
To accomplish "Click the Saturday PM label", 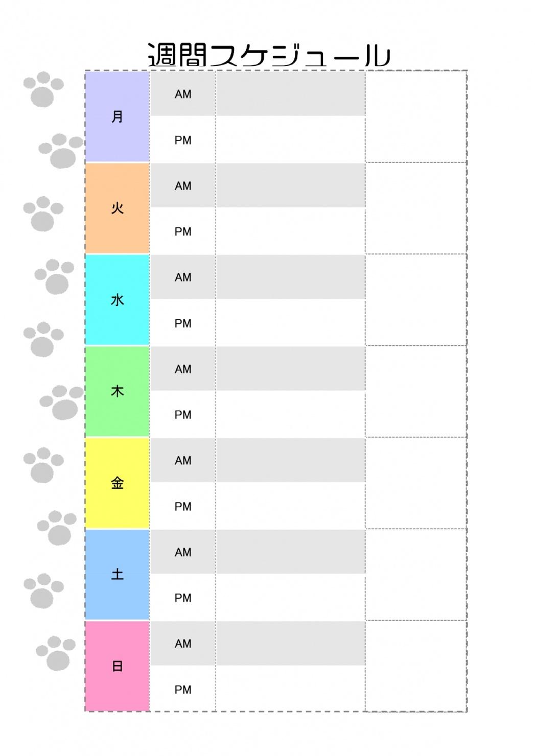I will [x=183, y=598].
